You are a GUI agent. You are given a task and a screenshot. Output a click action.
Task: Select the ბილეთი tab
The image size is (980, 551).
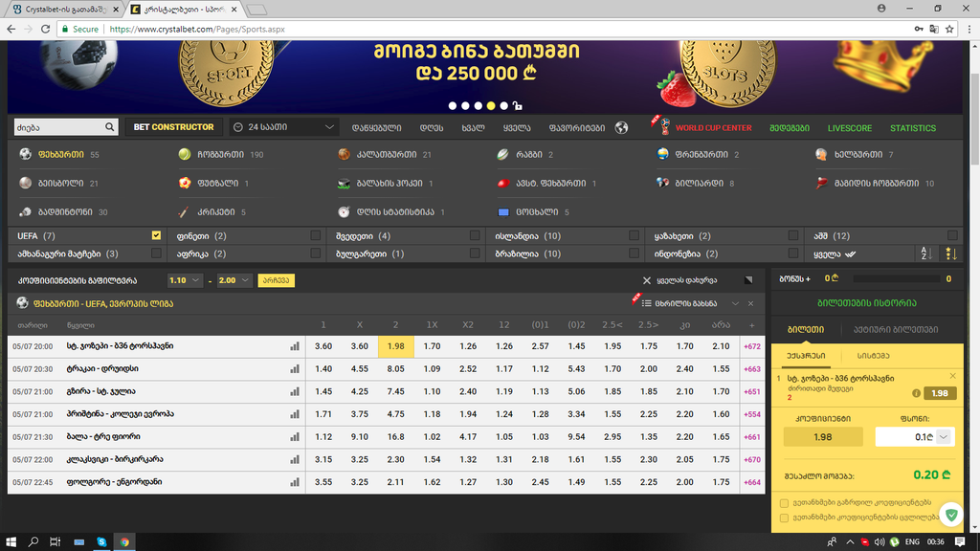(806, 330)
